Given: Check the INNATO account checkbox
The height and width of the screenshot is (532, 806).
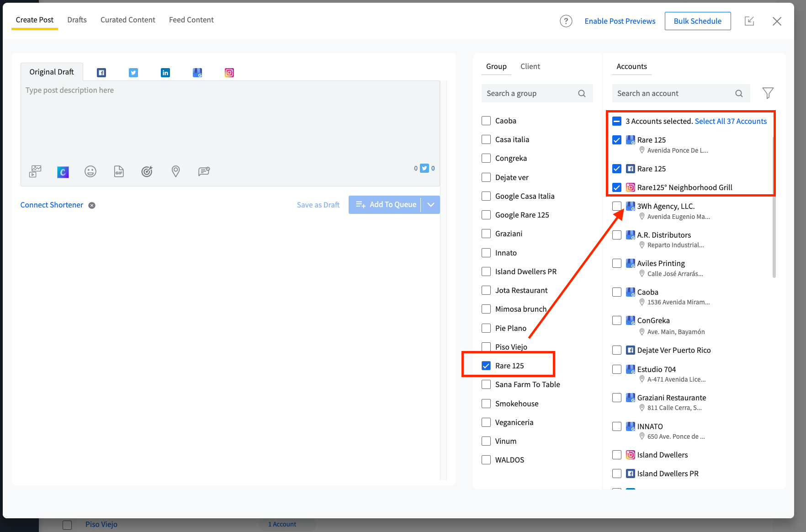Looking at the screenshot, I should click(x=617, y=426).
